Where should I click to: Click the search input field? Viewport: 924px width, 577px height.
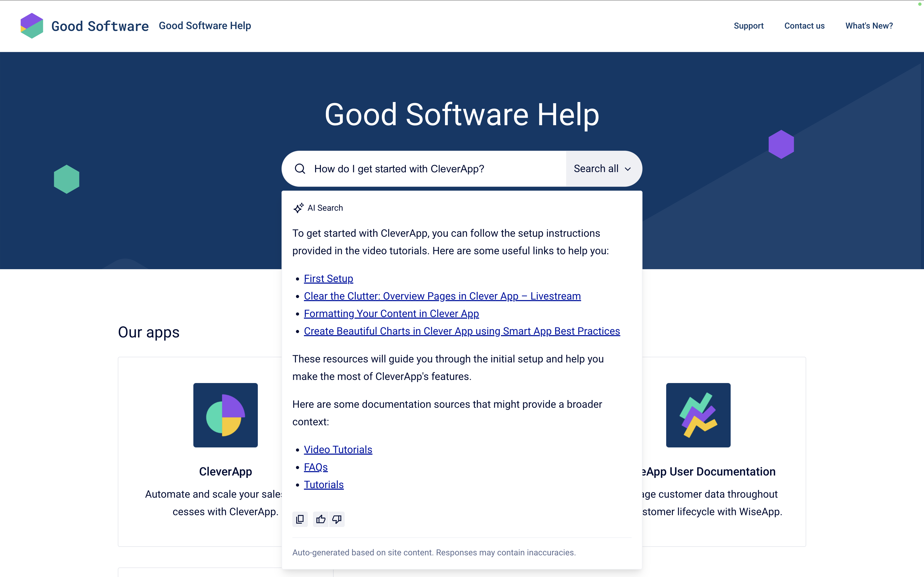436,169
